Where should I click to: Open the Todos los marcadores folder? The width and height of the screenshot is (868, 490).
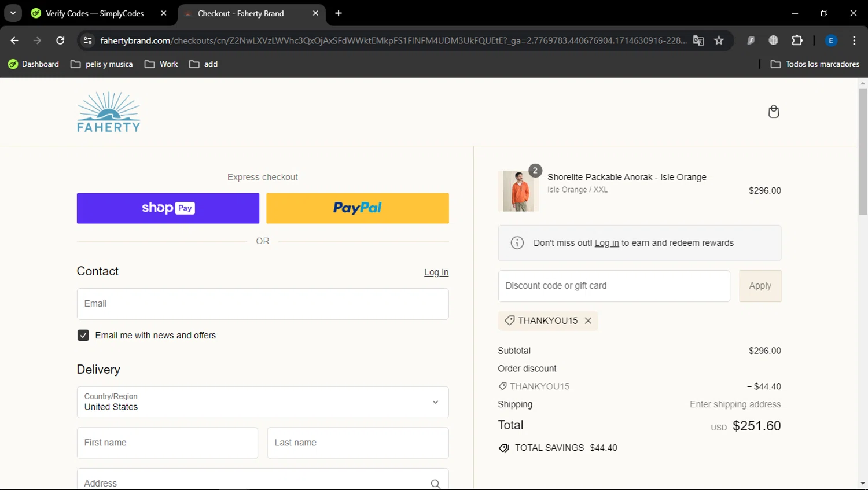tap(815, 64)
